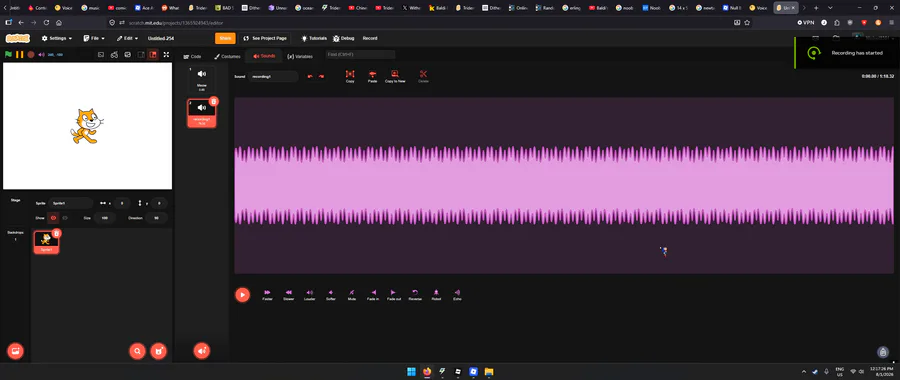Viewport: 900px width, 380px height.
Task: Click the sound name input field
Action: (273, 76)
